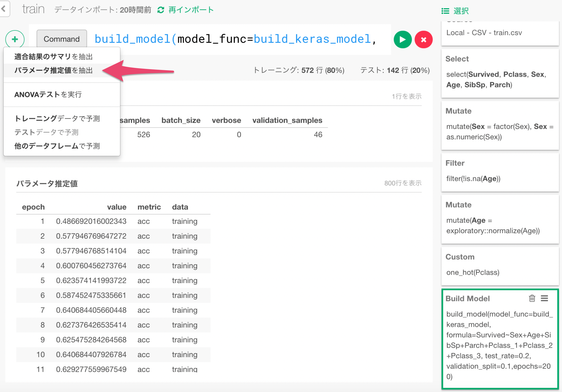Click the back chevron arrow at top left

pos(4,9)
